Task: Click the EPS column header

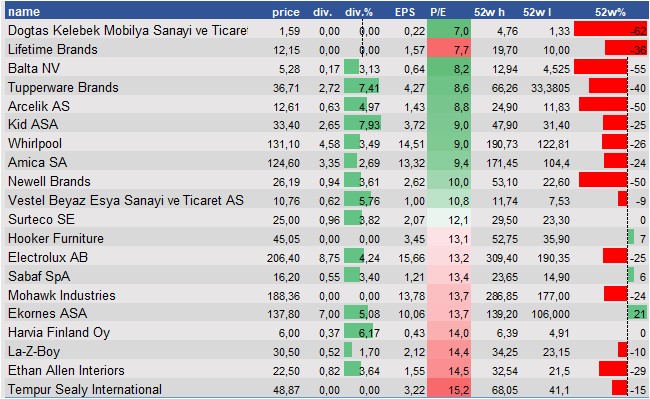Action: 405,12
